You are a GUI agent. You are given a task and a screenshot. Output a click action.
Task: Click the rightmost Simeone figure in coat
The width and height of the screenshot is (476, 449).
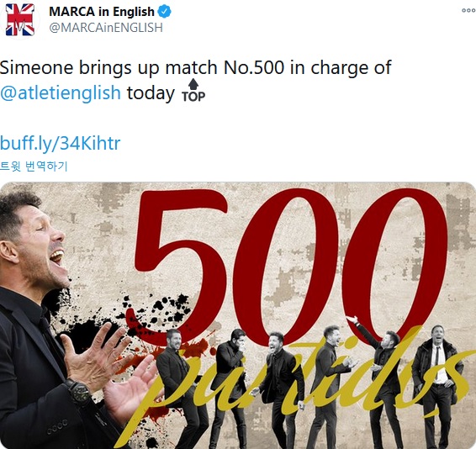click(x=437, y=387)
